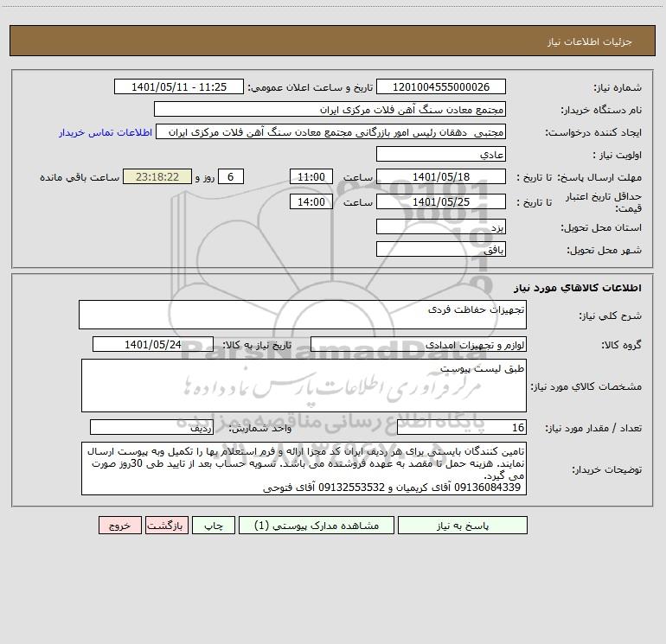The image size is (666, 644).
Task: Click label 'ایجاد کننده درخواست:'
Action: point(593,133)
